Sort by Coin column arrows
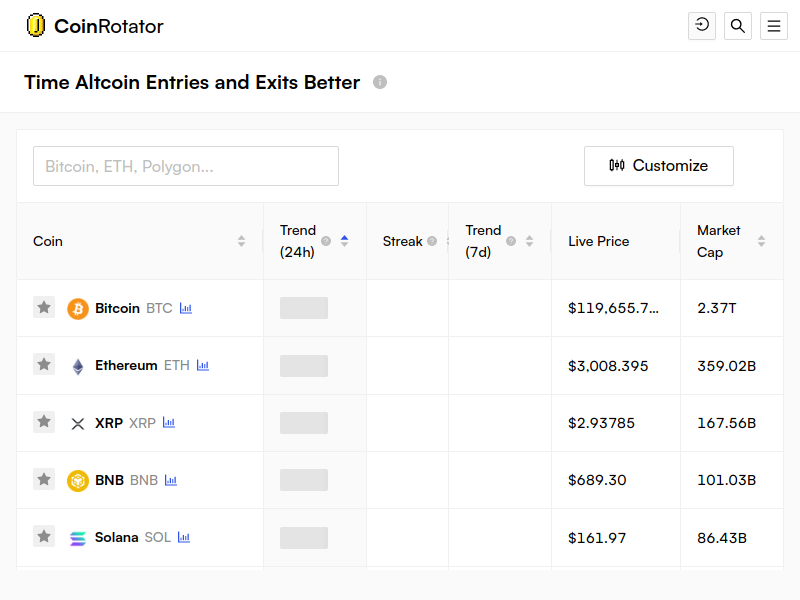The width and height of the screenshot is (800, 600). tap(241, 241)
